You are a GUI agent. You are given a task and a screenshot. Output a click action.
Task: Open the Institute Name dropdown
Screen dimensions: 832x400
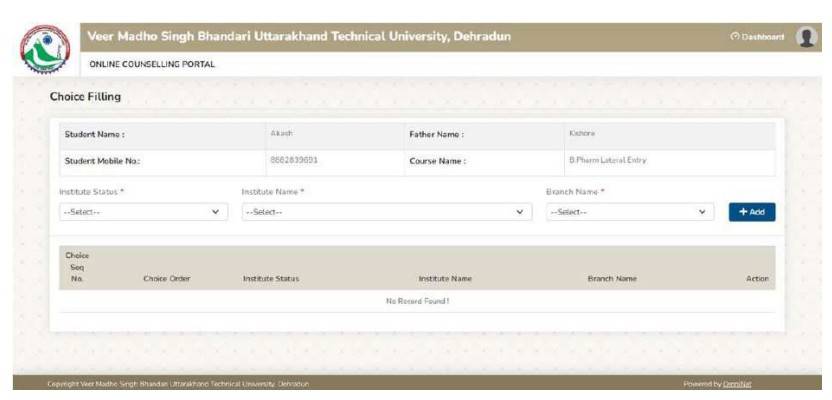(x=387, y=212)
